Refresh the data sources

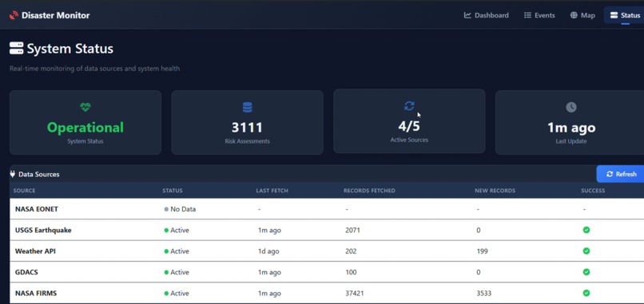pyautogui.click(x=621, y=174)
